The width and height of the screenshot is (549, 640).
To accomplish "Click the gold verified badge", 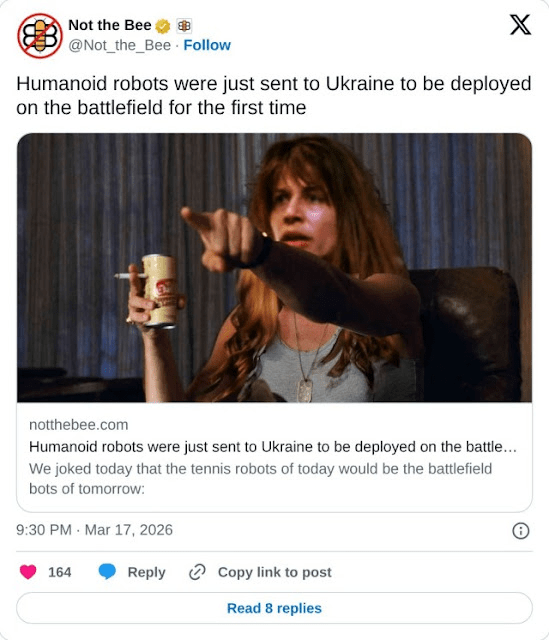I will point(163,26).
